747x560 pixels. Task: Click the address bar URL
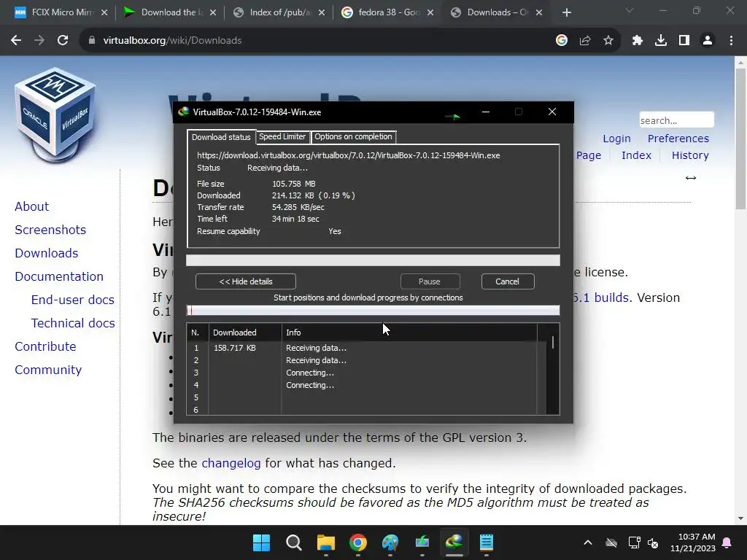172,41
